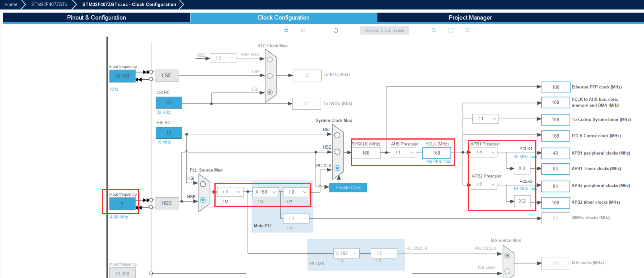This screenshot has height=278, width=644.
Task: Switch to Clock Configuration tab
Action: [x=284, y=18]
